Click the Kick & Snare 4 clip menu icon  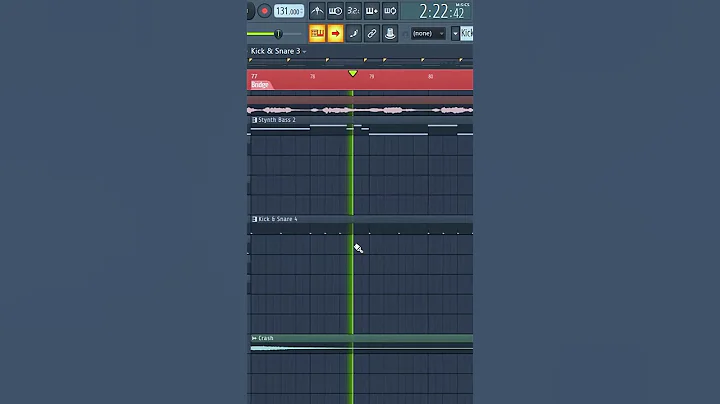pyautogui.click(x=254, y=219)
